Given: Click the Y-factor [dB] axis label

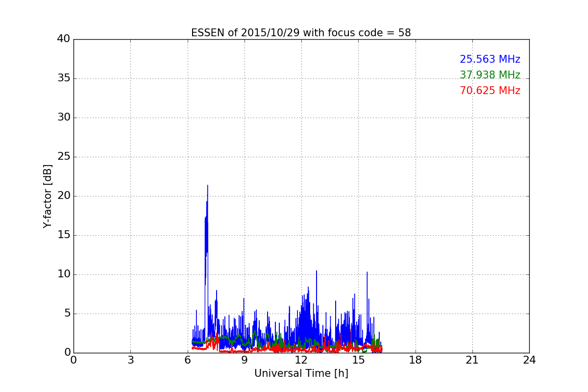Looking at the screenshot, I should pos(48,196).
